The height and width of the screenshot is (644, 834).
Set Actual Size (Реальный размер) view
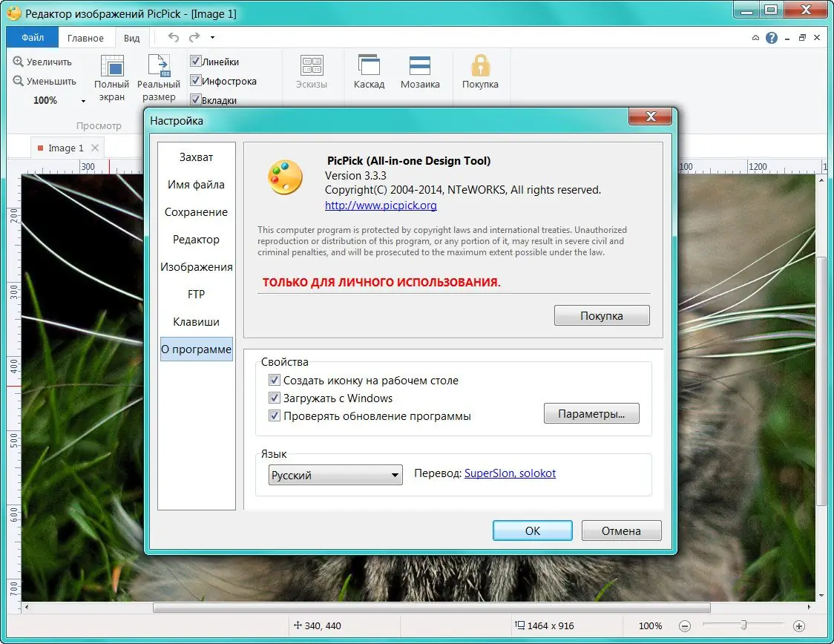(x=159, y=78)
